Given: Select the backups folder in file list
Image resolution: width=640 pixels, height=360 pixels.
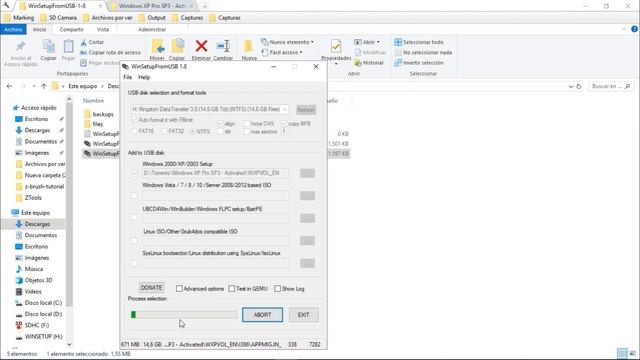Looking at the screenshot, I should pyautogui.click(x=99, y=114).
